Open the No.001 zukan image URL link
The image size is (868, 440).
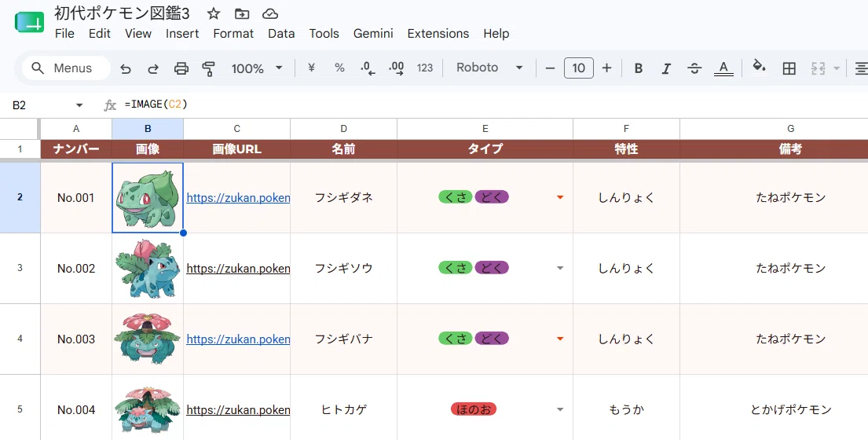(238, 197)
